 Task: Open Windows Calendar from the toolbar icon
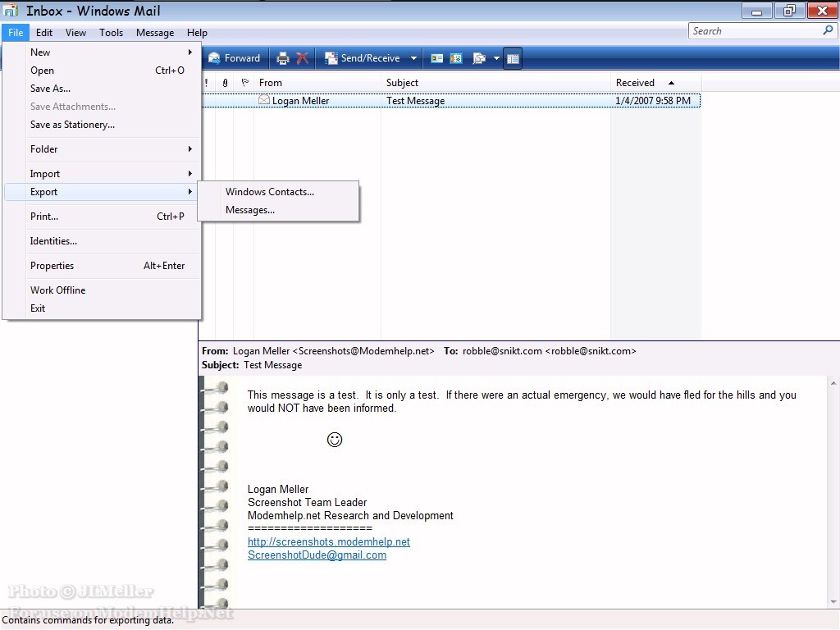pos(456,58)
